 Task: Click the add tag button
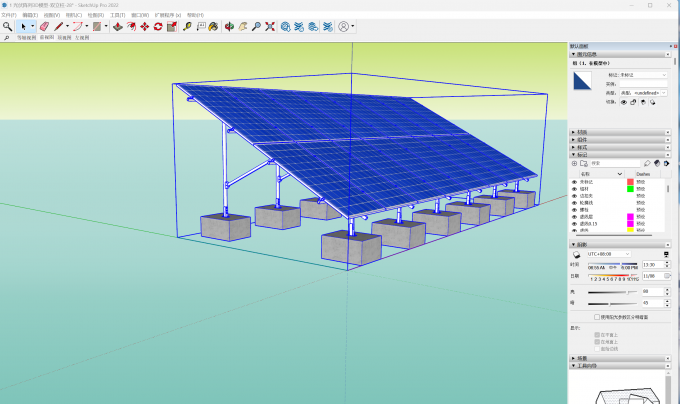pyautogui.click(x=575, y=162)
